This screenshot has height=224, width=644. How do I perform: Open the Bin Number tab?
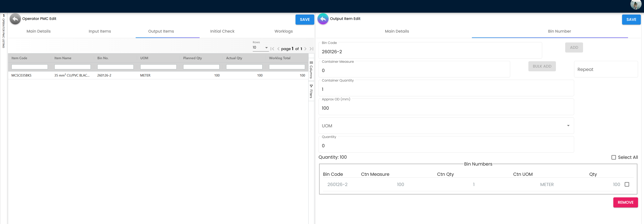pyautogui.click(x=559, y=31)
